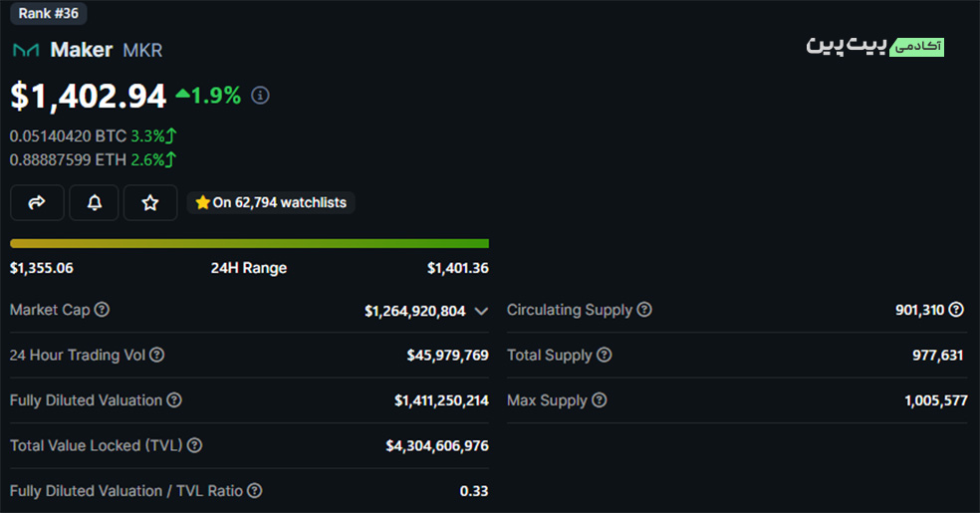Screen dimensions: 980x513
Task: Click FDV / TVL Ratio help icon
Action: pos(254,490)
